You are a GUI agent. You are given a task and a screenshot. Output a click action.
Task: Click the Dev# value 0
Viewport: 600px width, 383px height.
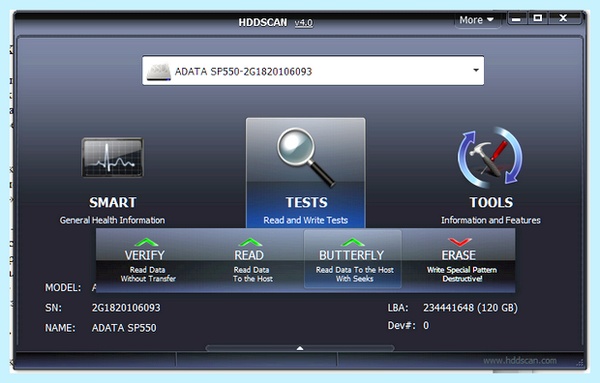pos(426,326)
